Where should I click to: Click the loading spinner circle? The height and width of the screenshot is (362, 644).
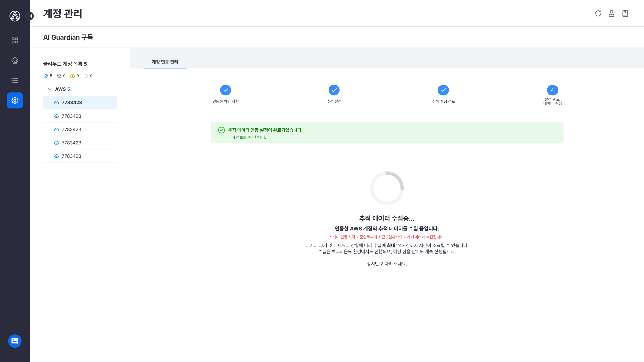[x=387, y=188]
